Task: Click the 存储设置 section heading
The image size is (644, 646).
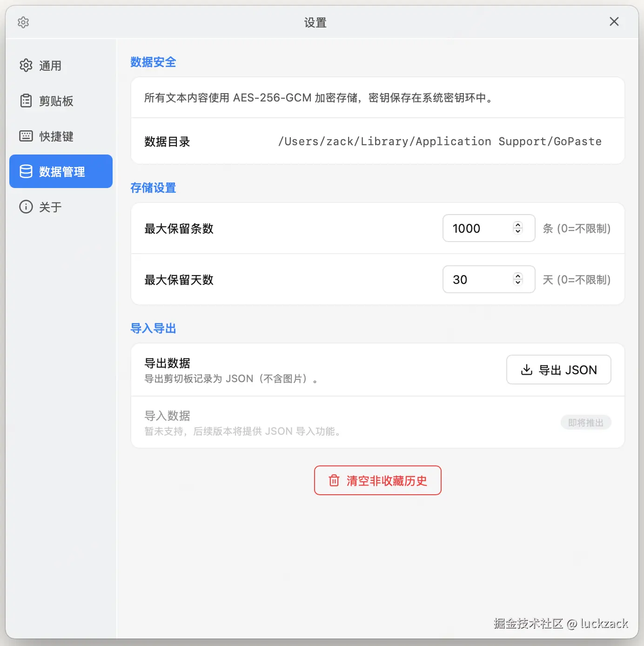Action: click(153, 188)
